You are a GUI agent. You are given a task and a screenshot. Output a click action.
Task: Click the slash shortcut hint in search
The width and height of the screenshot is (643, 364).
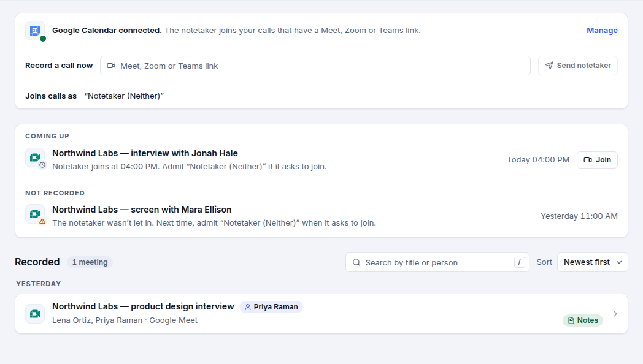click(x=520, y=262)
